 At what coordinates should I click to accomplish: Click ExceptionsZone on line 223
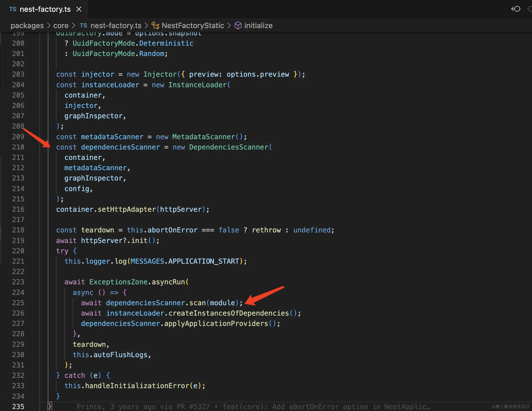click(x=118, y=282)
